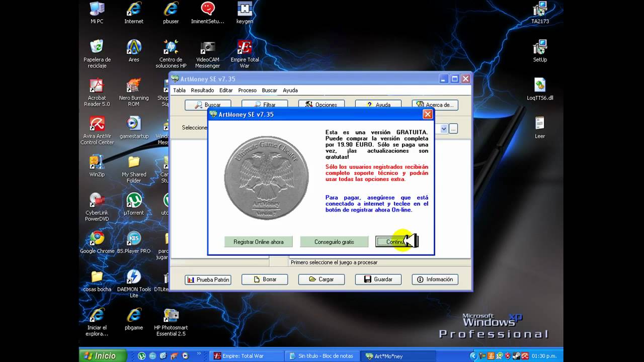Open the Editar menu
644x362 pixels.
pos(226,90)
